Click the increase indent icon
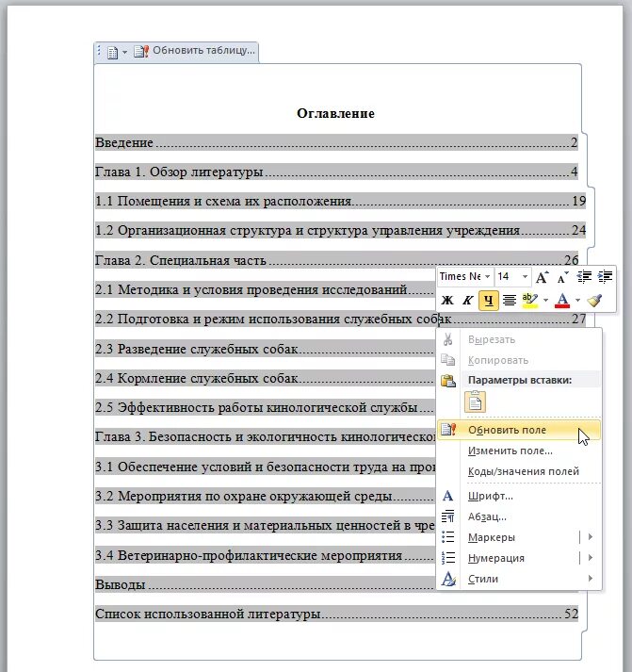Screen dimensions: 632x672 click(x=605, y=277)
